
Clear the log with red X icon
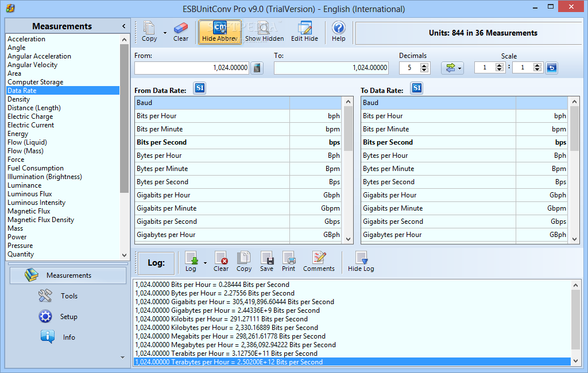click(221, 262)
